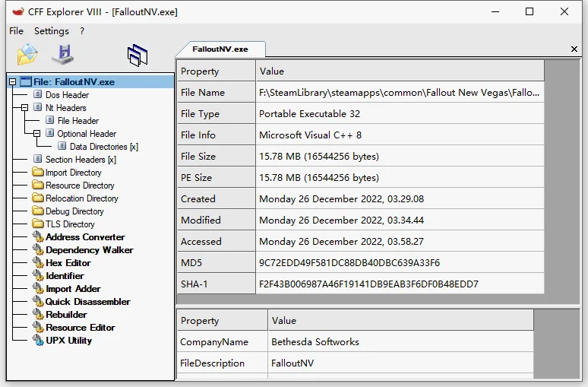Click the Rebuilder tool icon
Screen dimensions: 588x387
[x=38, y=314]
